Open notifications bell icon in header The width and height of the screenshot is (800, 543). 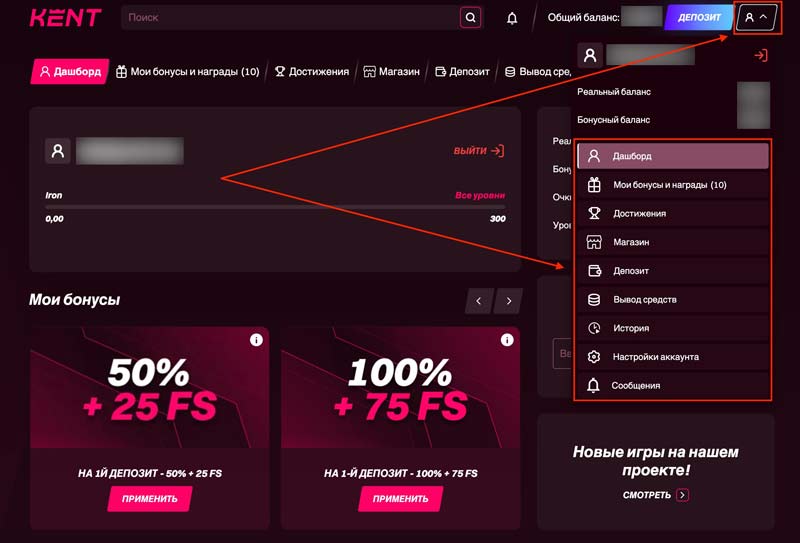[512, 18]
